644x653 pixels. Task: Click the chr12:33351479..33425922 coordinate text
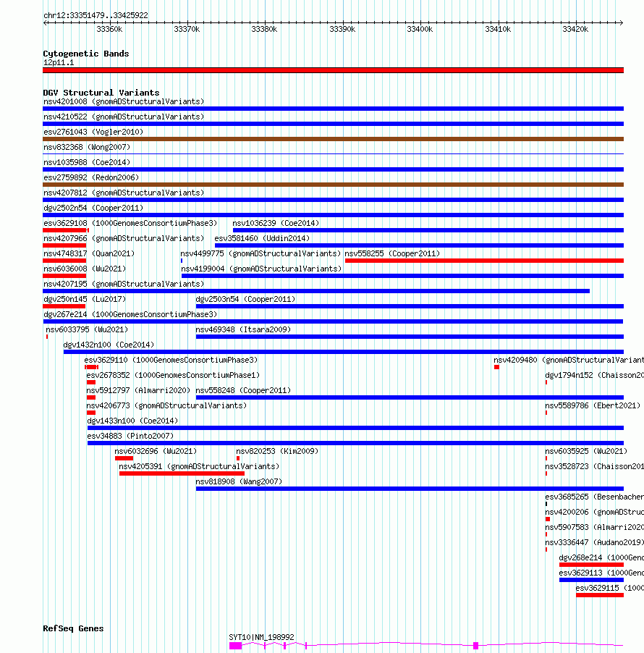96,15
